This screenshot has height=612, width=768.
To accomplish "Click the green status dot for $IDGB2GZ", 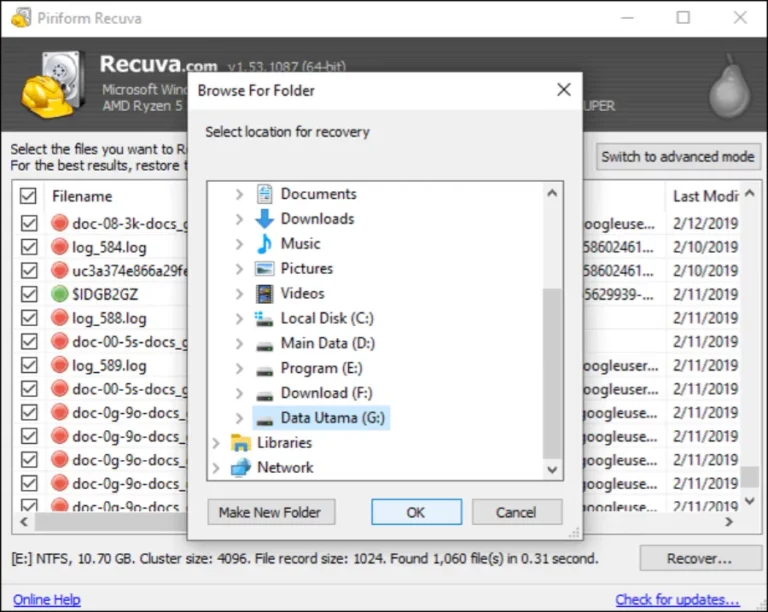I will 59,294.
